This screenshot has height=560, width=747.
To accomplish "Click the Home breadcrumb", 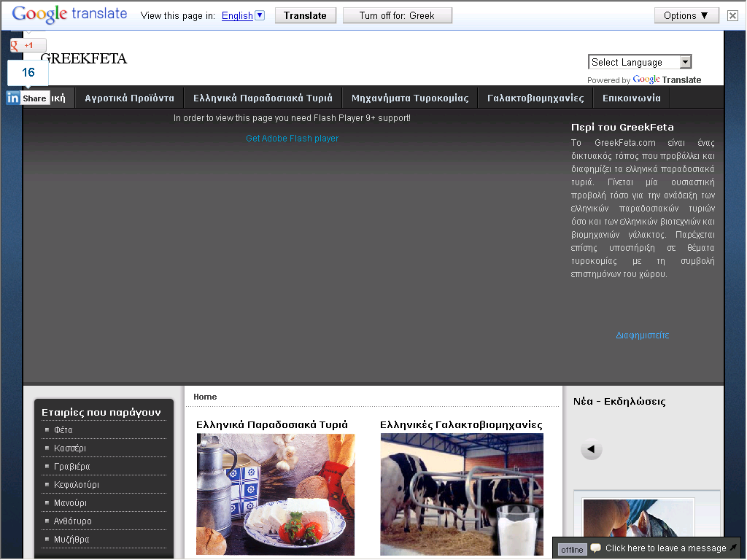I will 205,397.
